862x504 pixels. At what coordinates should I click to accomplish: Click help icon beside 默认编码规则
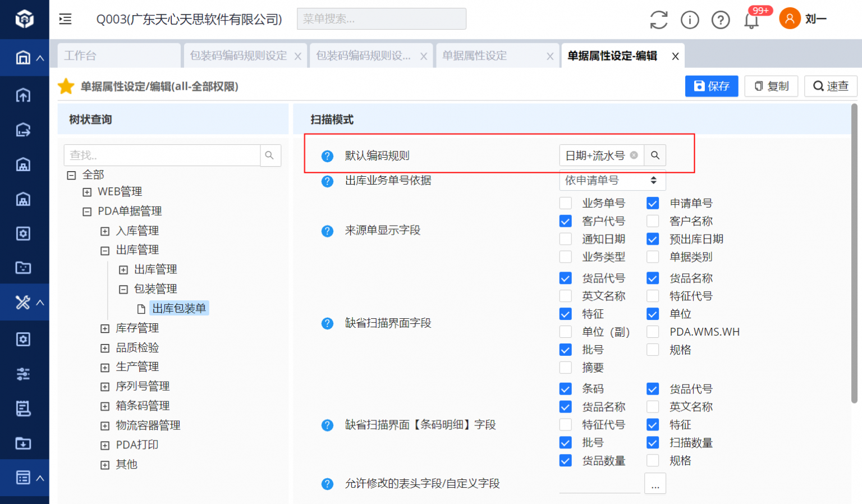click(327, 156)
